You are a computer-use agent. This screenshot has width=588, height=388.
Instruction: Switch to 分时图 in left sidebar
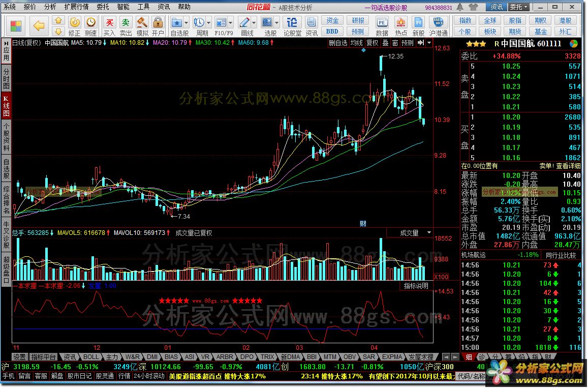click(x=6, y=78)
